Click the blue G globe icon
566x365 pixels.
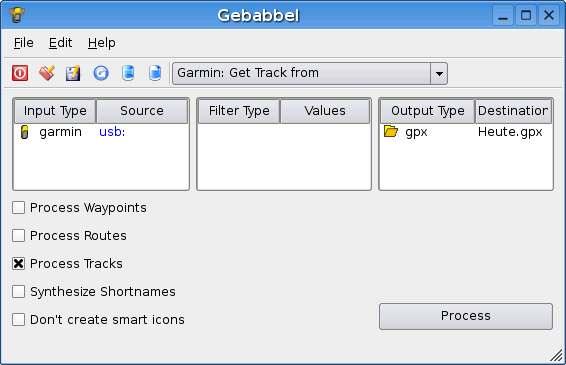coord(101,73)
